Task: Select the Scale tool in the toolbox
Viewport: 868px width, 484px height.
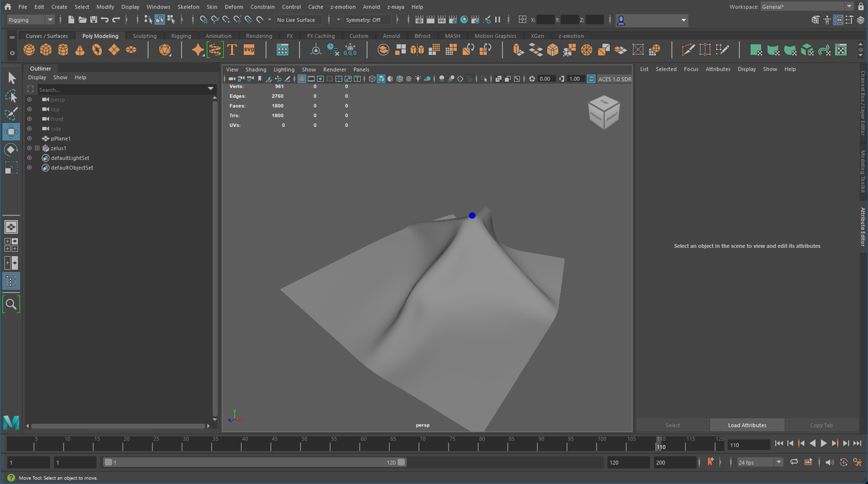Action: [11, 168]
